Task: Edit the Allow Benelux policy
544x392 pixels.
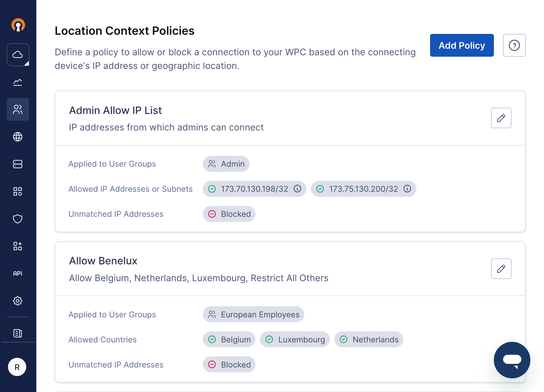Action: coord(501,269)
